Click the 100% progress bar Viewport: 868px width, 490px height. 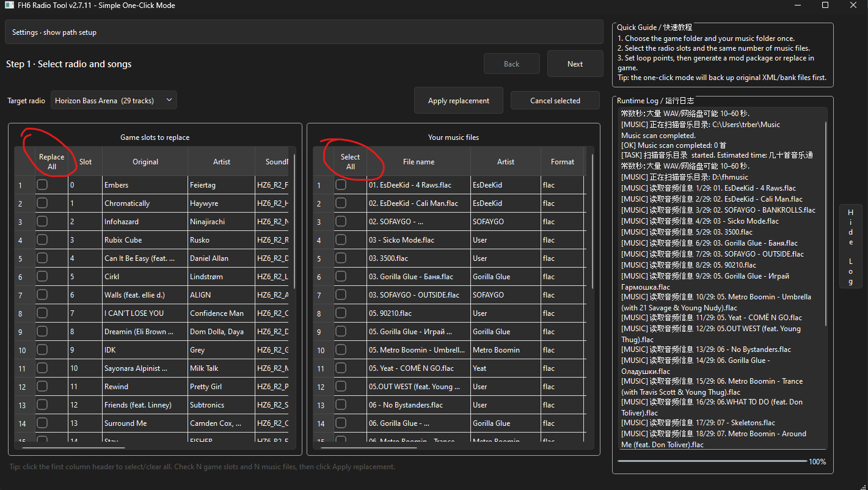pos(712,461)
